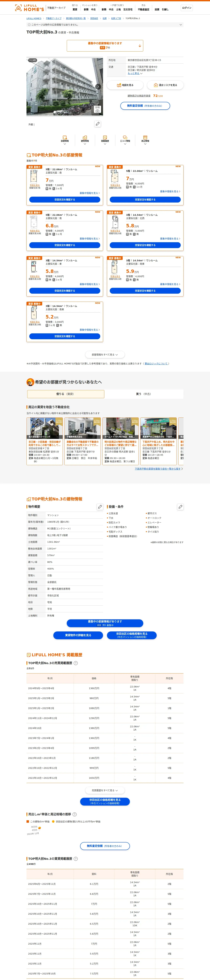Click the ログイン button
Viewport: 210px width, 980px height.
tap(187, 8)
